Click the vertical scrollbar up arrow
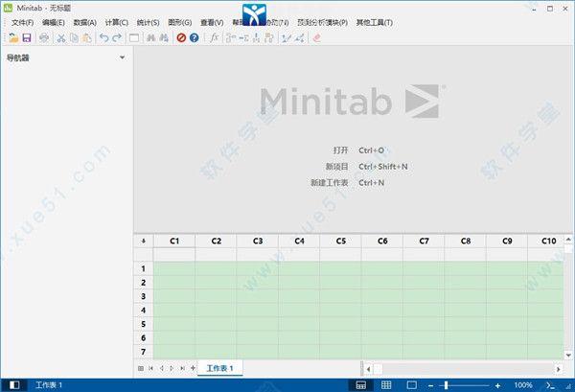The height and width of the screenshot is (392, 575). [x=568, y=239]
